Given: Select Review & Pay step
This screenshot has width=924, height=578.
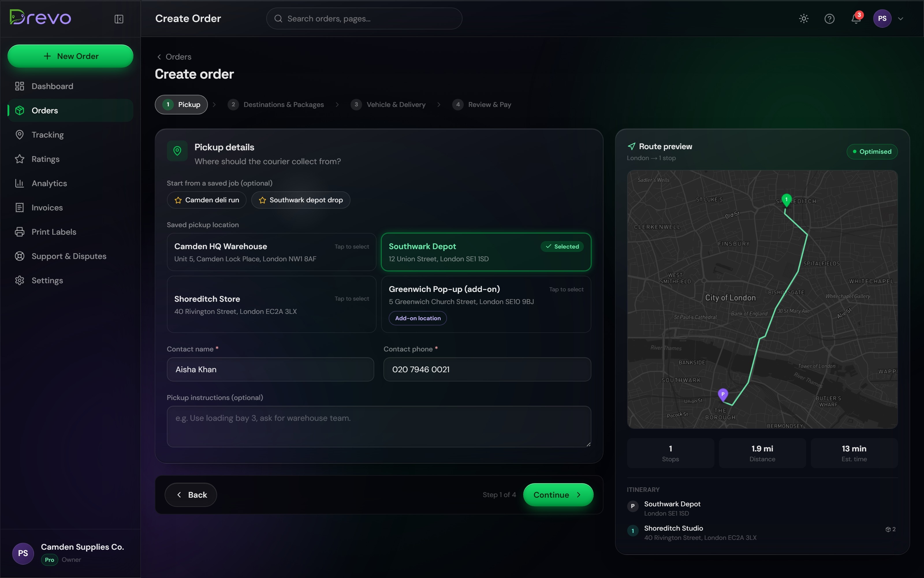Looking at the screenshot, I should click(481, 104).
